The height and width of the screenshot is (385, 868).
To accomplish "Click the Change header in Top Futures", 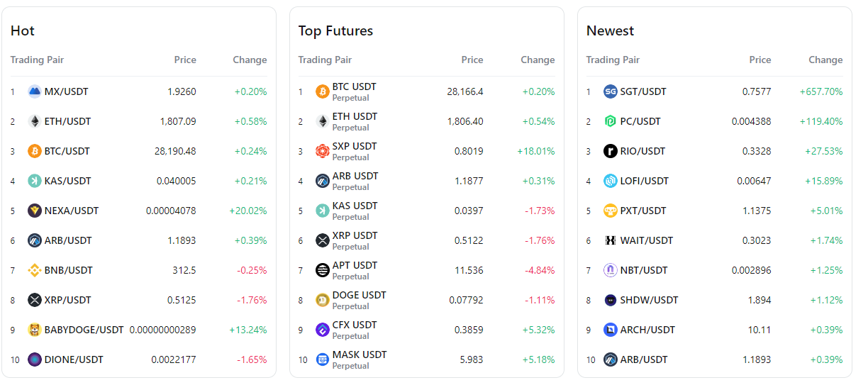I will click(x=538, y=60).
